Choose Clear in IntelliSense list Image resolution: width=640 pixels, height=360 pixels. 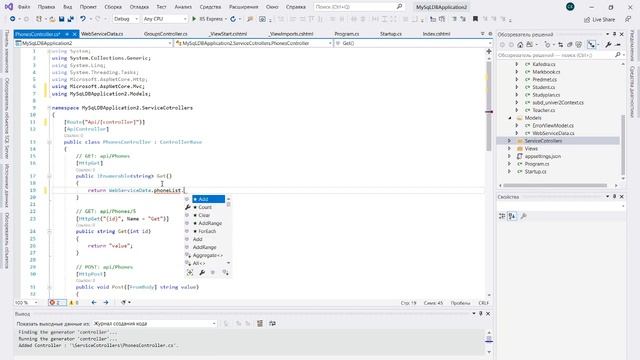[x=204, y=215]
